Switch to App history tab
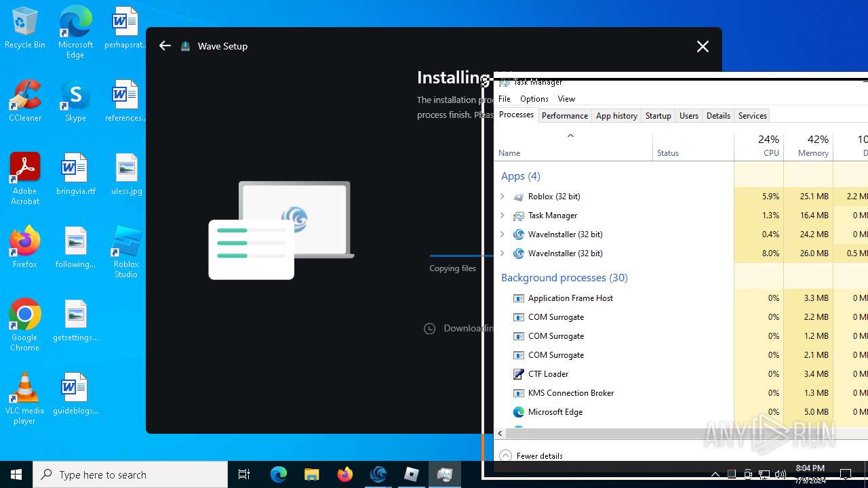This screenshot has width=868, height=488. coord(616,116)
